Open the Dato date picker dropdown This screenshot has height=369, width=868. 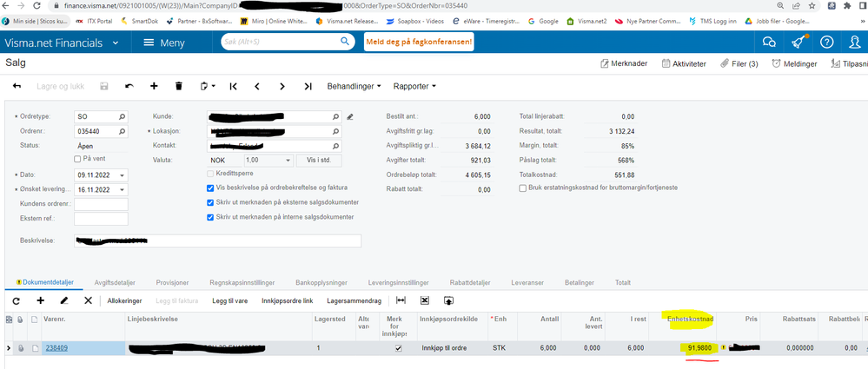(x=122, y=175)
